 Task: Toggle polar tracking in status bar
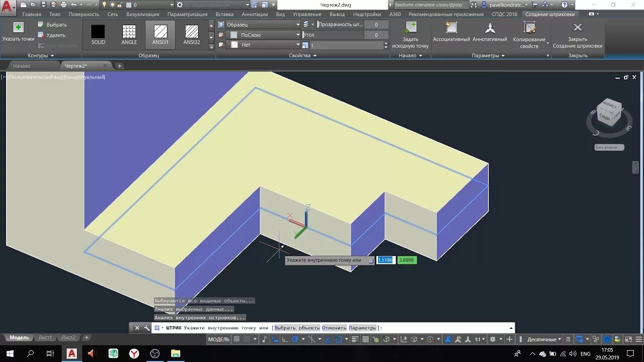pos(295,339)
